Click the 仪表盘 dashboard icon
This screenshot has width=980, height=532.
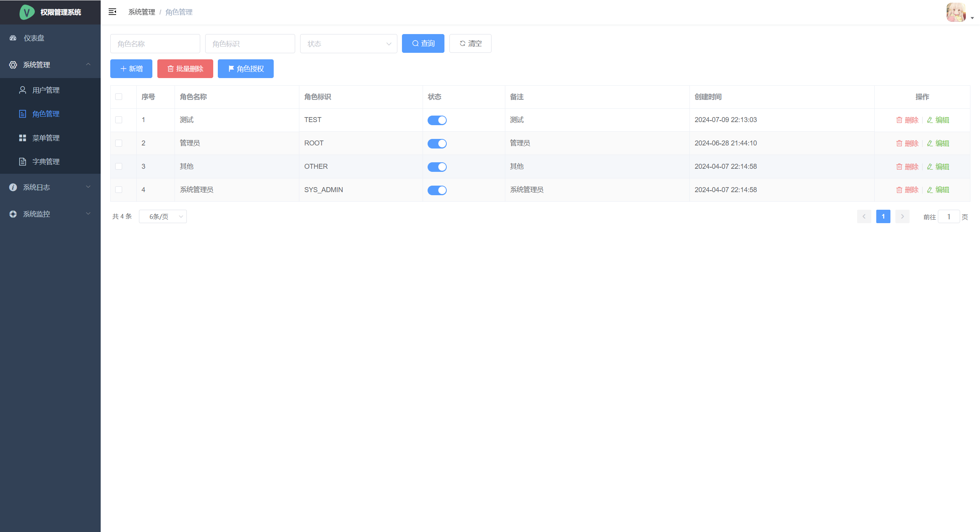(x=13, y=38)
